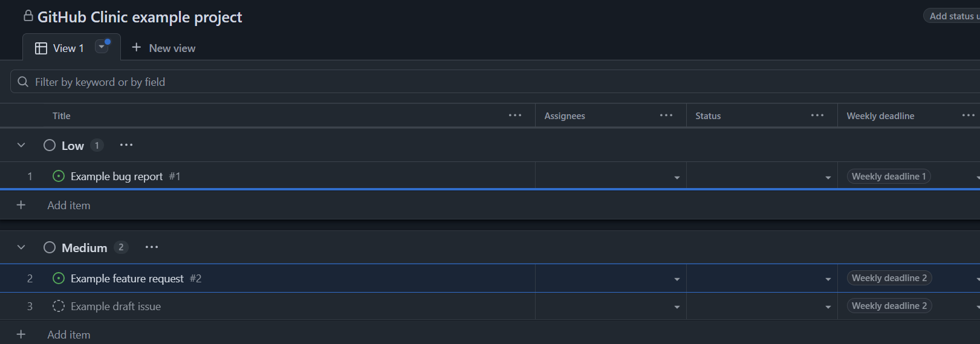Open Status dropdown for Example draft issue
The height and width of the screenshot is (344, 980).
(828, 307)
